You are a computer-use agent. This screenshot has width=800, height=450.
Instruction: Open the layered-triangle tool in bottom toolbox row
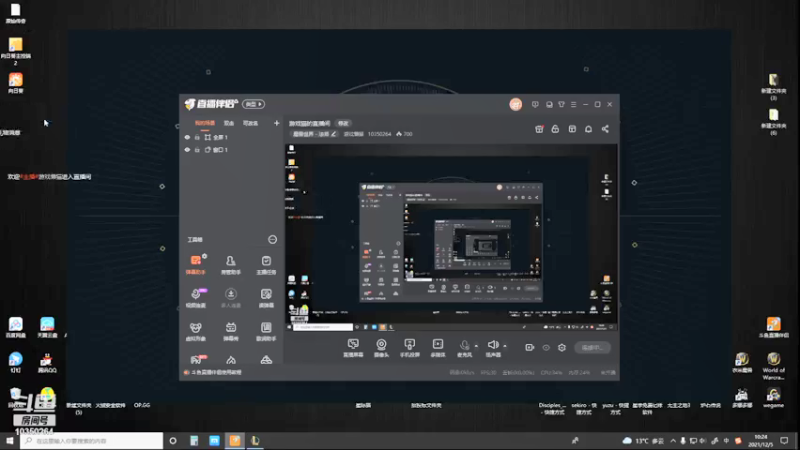point(266,360)
